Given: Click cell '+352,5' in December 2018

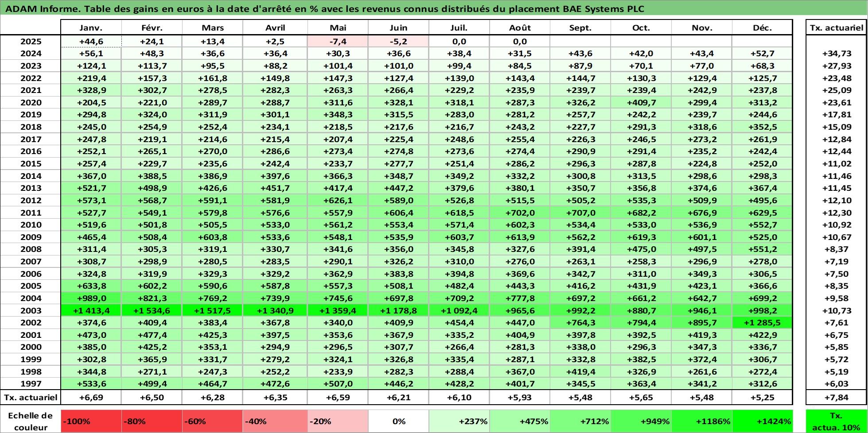Looking at the screenshot, I should [762, 127].
